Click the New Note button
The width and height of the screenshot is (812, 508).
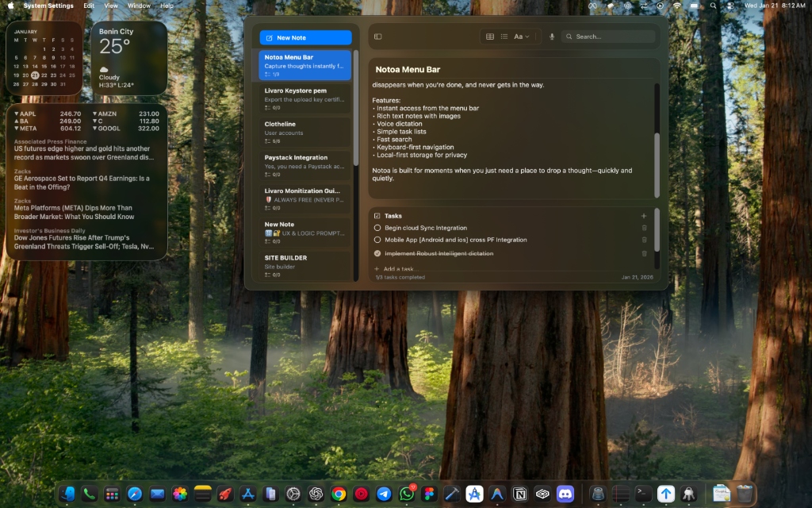(305, 37)
